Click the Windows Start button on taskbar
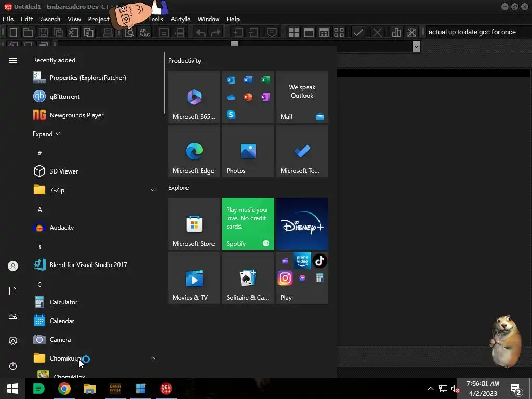Screen dimensions: 532x399 pyautogui.click(x=12, y=389)
